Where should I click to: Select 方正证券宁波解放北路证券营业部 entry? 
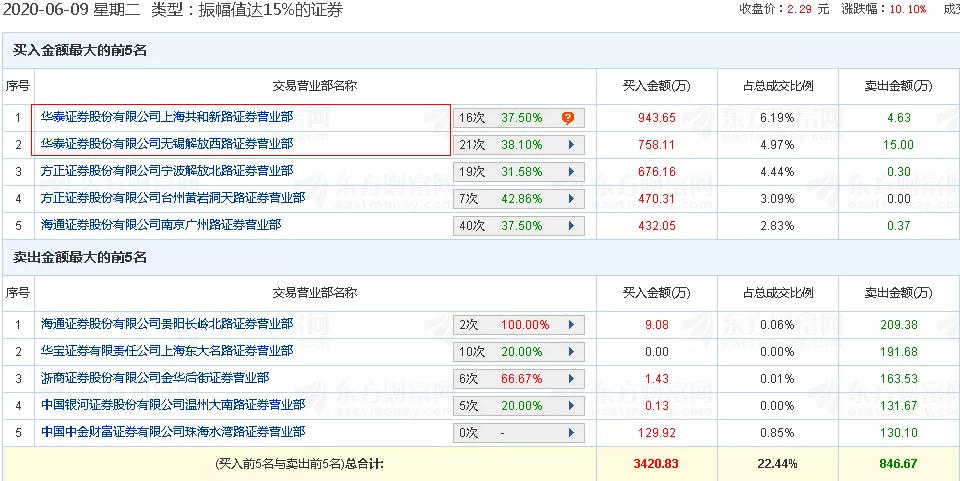[167, 171]
